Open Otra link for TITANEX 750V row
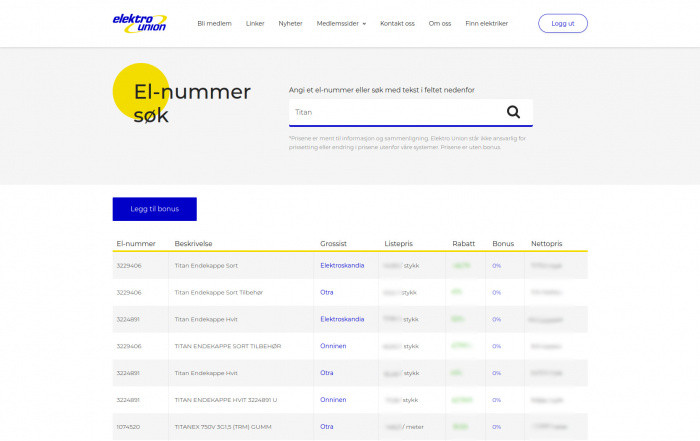The image size is (700, 441). (327, 426)
